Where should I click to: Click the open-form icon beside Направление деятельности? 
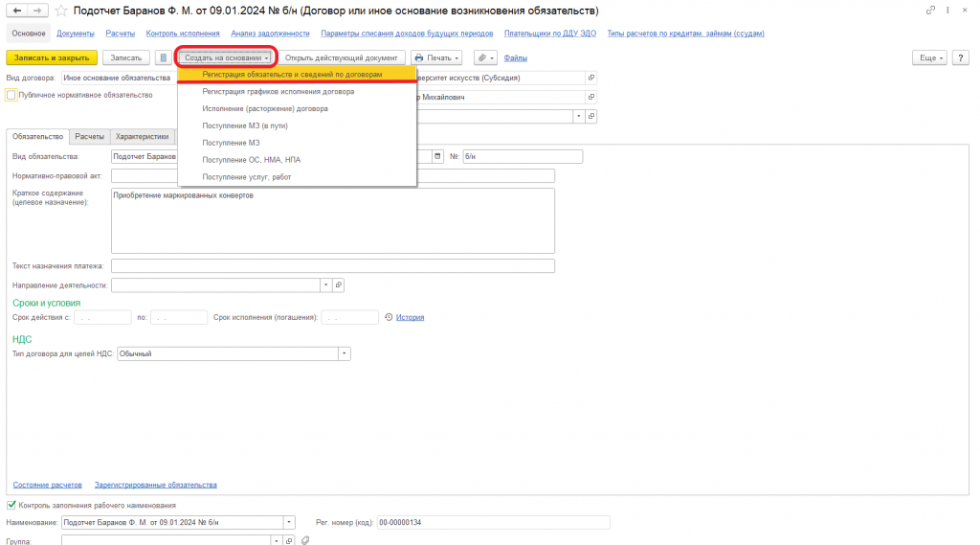point(338,285)
